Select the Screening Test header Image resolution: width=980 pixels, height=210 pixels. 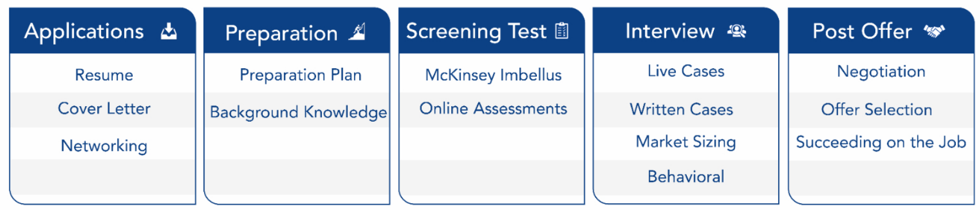pyautogui.click(x=491, y=31)
